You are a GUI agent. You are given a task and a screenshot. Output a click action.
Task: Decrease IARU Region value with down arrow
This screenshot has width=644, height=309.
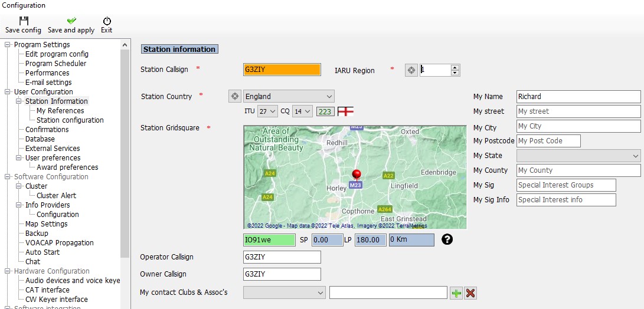455,73
